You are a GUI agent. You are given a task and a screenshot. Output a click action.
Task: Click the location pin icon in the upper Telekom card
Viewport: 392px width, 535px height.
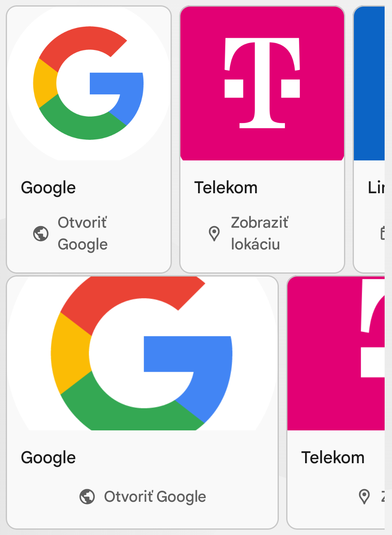[214, 233]
